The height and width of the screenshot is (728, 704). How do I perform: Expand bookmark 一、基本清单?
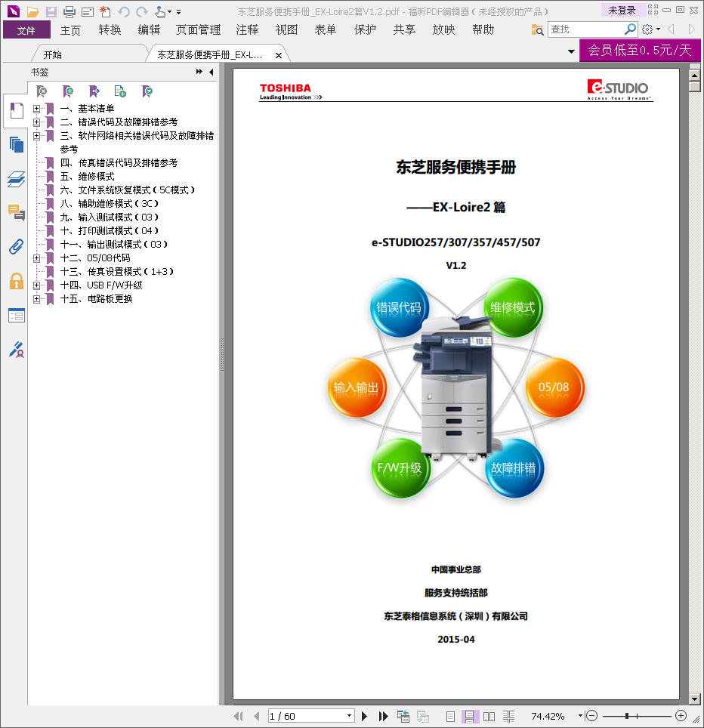pyautogui.click(x=37, y=109)
